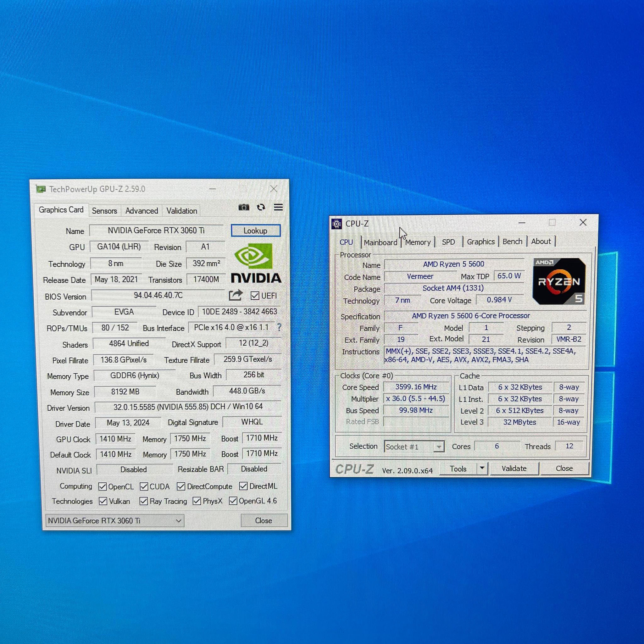Click the Threads 12 value in CPU-Z

[569, 446]
